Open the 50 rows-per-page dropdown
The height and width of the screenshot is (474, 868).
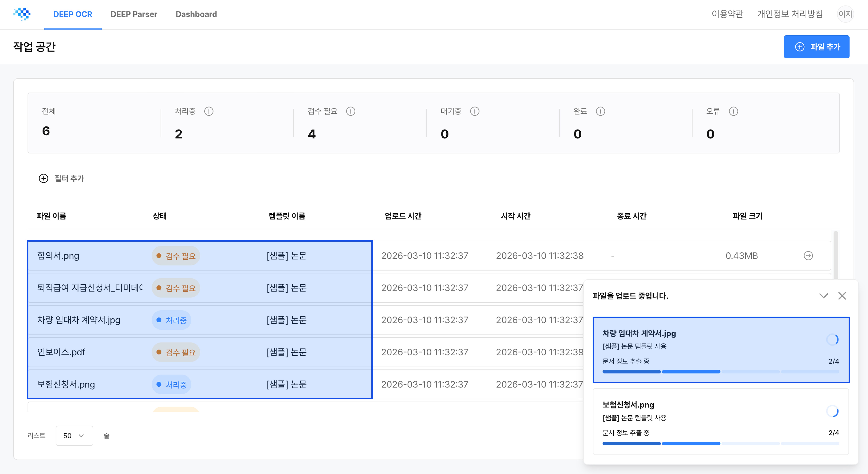[74, 436]
